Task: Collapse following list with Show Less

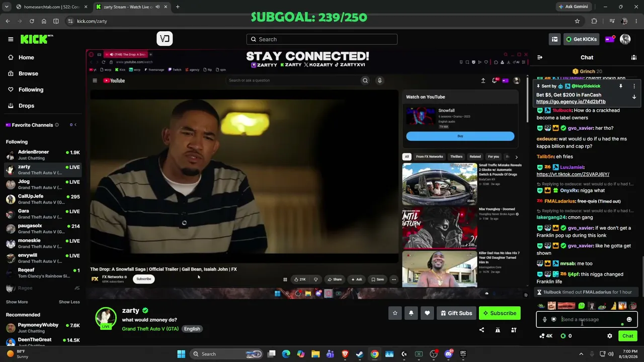Action: pyautogui.click(x=69, y=302)
